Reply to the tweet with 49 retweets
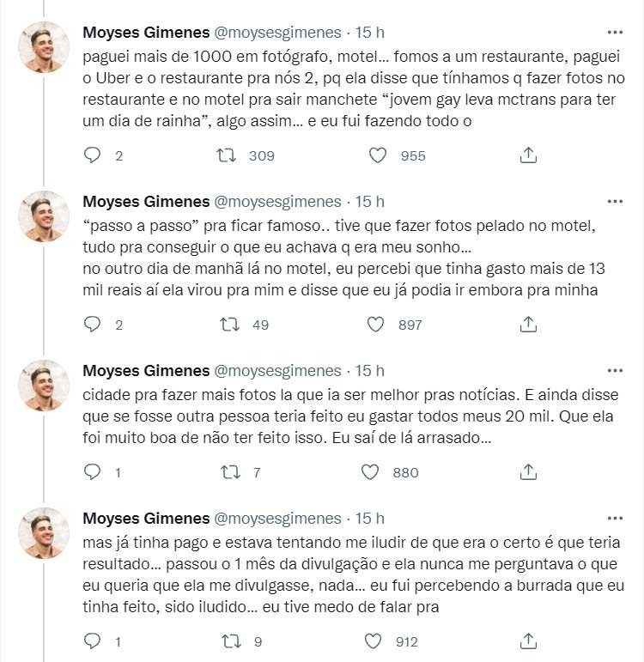 pos(94,325)
